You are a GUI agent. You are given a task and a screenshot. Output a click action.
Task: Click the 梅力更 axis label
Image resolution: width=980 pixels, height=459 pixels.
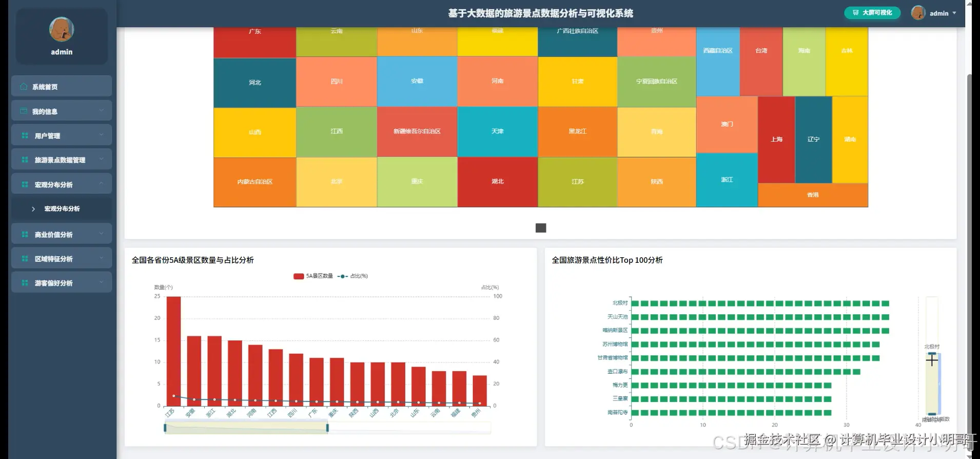click(x=620, y=385)
